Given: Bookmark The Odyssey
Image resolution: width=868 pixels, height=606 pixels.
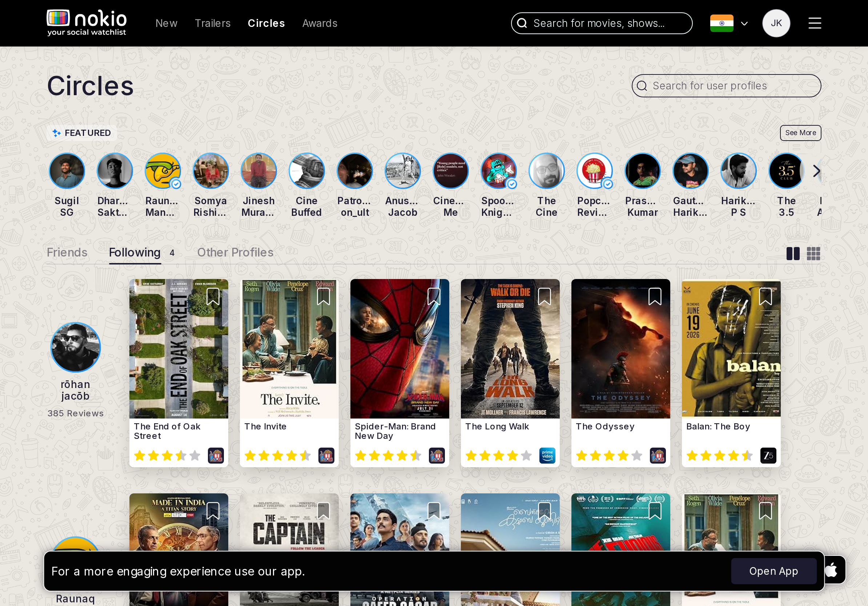Looking at the screenshot, I should coord(655,296).
